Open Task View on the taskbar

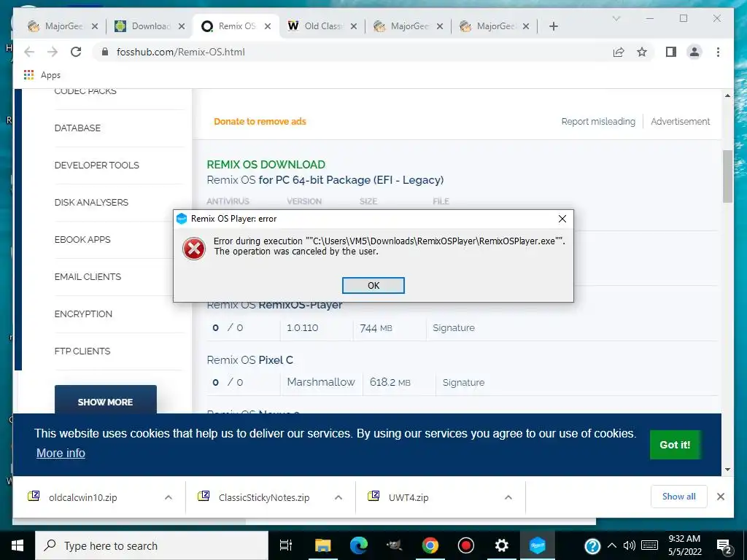pyautogui.click(x=286, y=545)
